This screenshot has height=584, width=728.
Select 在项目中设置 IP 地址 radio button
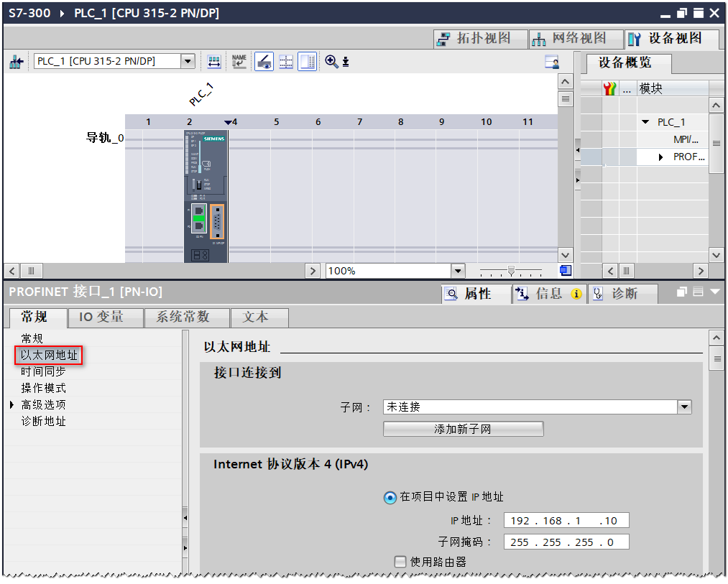pos(390,497)
